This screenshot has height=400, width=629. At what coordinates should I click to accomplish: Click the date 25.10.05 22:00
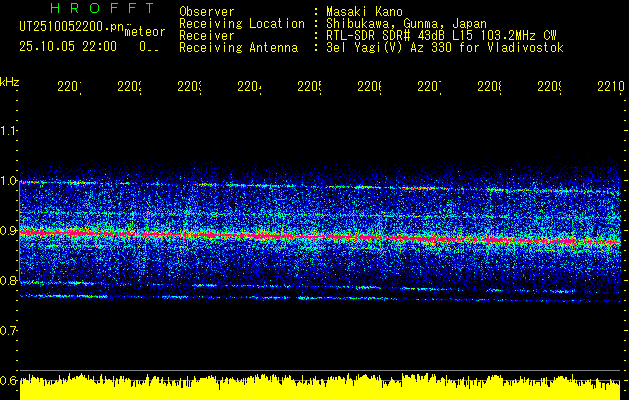coord(68,47)
